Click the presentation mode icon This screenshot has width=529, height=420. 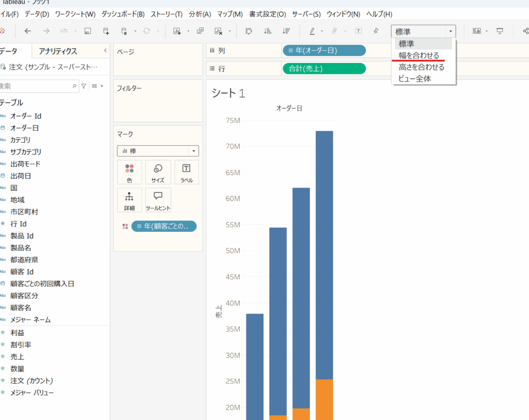click(500, 31)
